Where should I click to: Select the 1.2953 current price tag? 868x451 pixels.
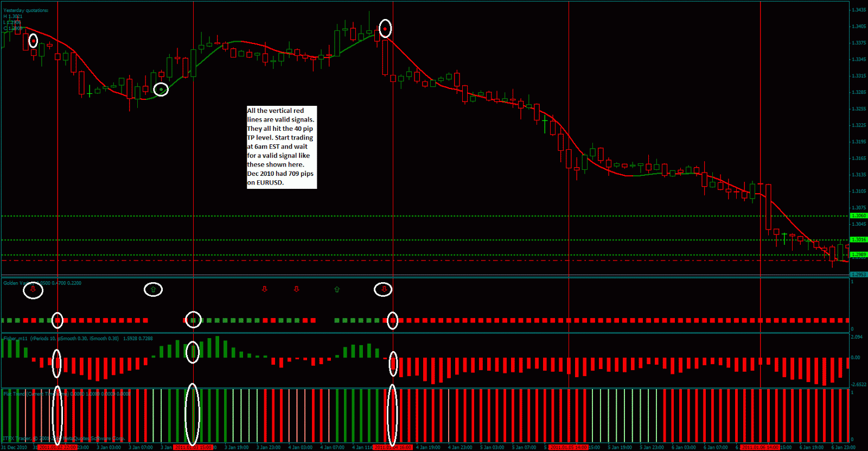858,275
